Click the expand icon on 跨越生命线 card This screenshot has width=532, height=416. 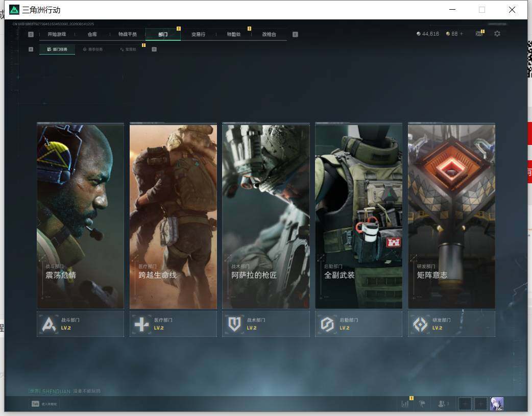point(135,258)
